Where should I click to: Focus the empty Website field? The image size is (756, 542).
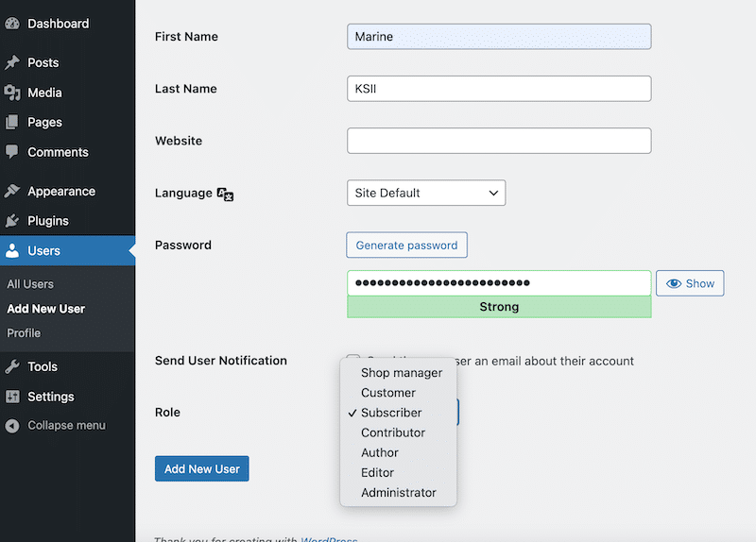499,141
